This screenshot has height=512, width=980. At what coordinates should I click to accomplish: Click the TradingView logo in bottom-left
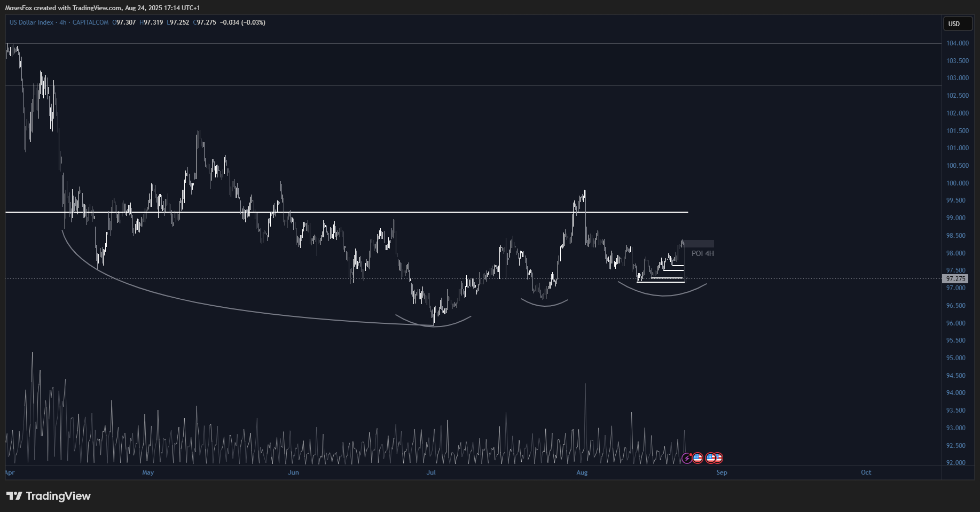pos(49,496)
